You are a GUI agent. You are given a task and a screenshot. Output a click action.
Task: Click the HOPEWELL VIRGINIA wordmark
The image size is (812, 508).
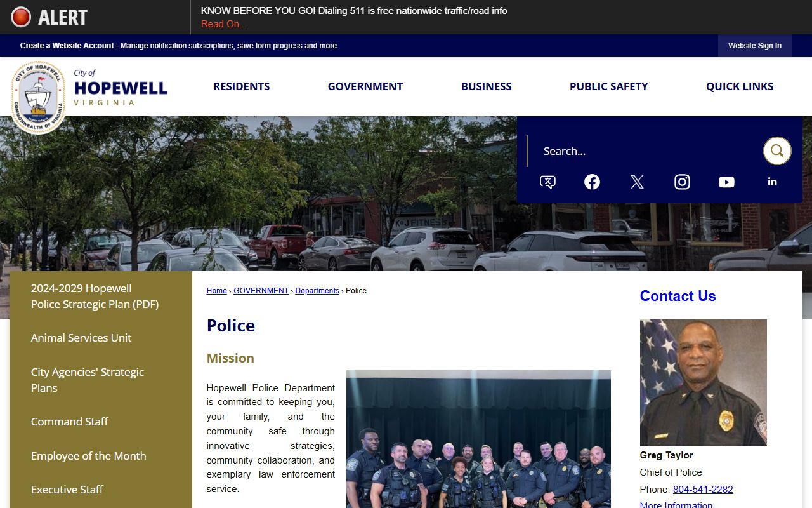click(x=121, y=88)
